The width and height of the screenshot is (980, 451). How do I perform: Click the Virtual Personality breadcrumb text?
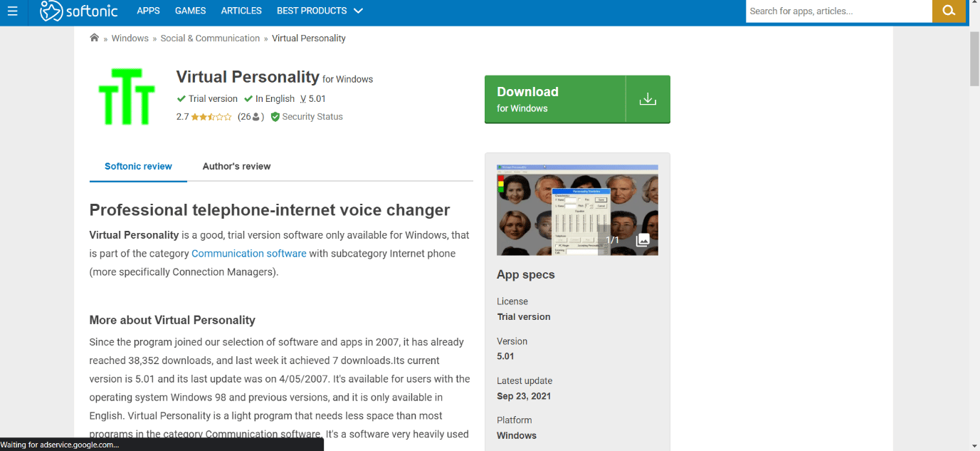pyautogui.click(x=309, y=38)
